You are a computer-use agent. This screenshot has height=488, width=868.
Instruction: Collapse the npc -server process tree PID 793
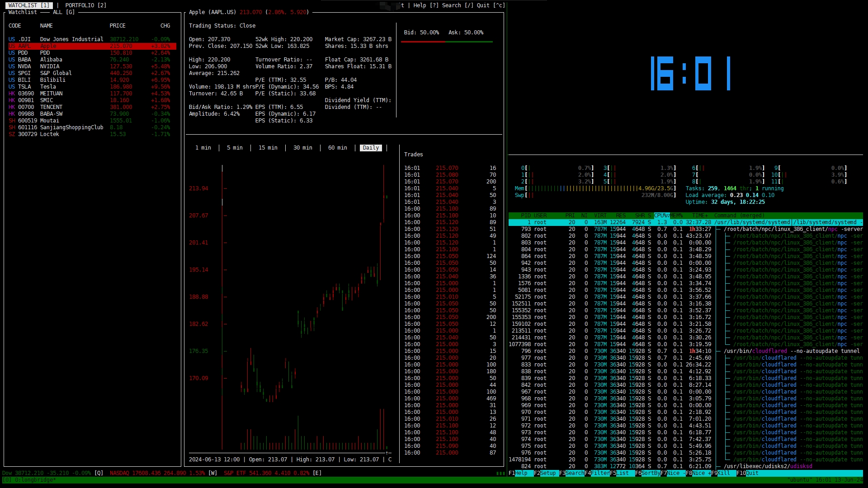(686, 229)
